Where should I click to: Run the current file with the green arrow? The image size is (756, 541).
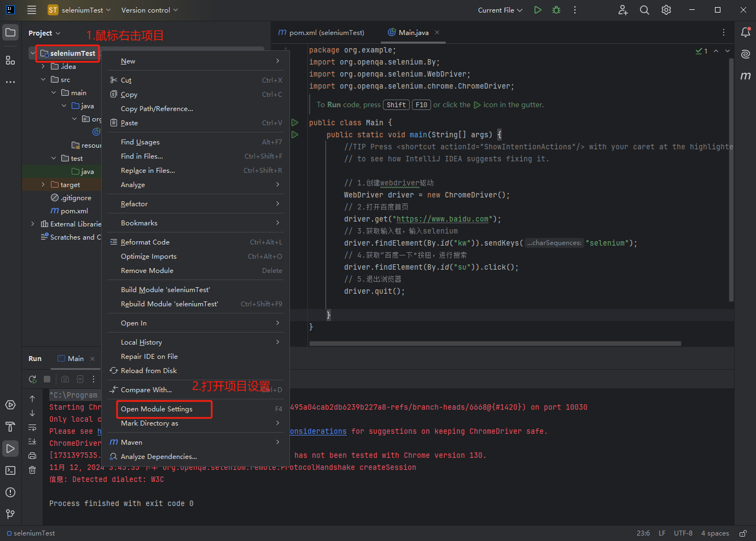[538, 10]
